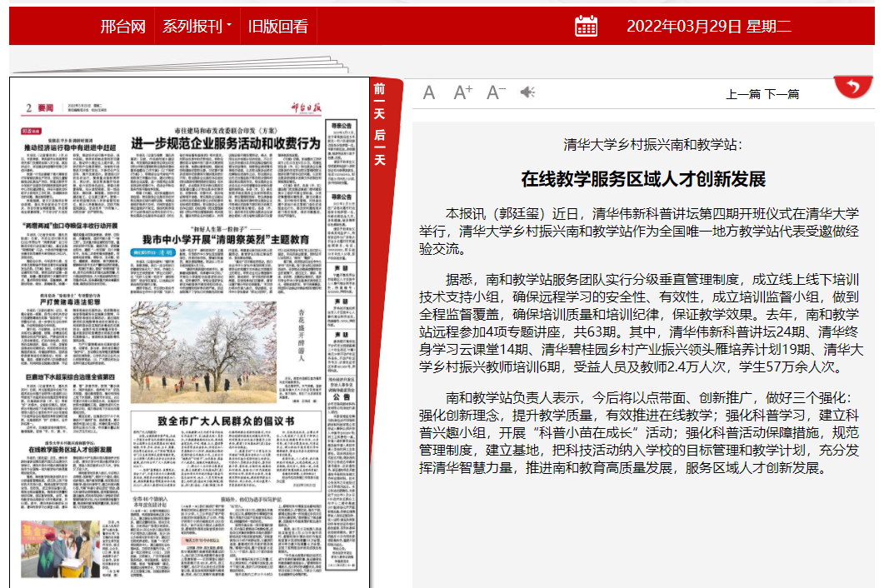Reset font size with plain A icon

pos(429,92)
